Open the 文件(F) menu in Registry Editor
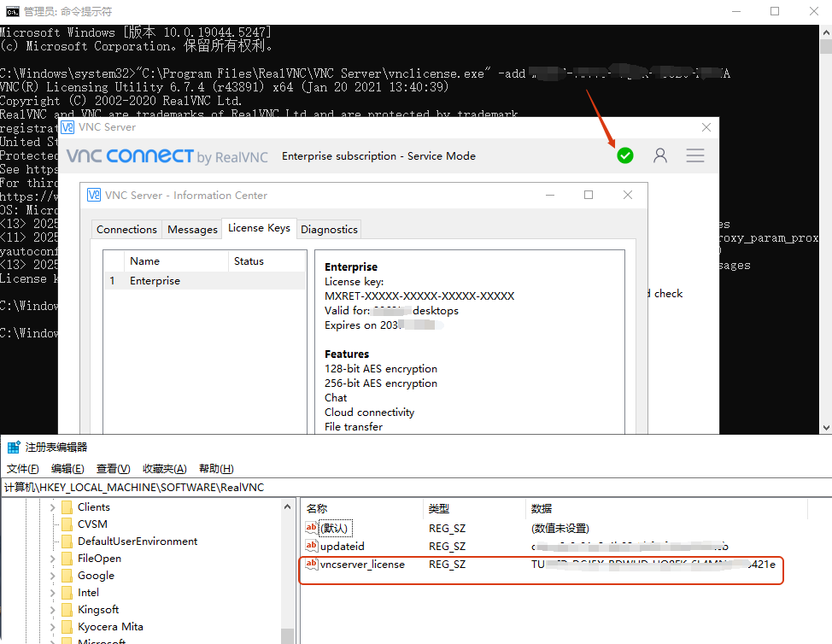Screen dimensions: 832x644 pyautogui.click(x=23, y=468)
